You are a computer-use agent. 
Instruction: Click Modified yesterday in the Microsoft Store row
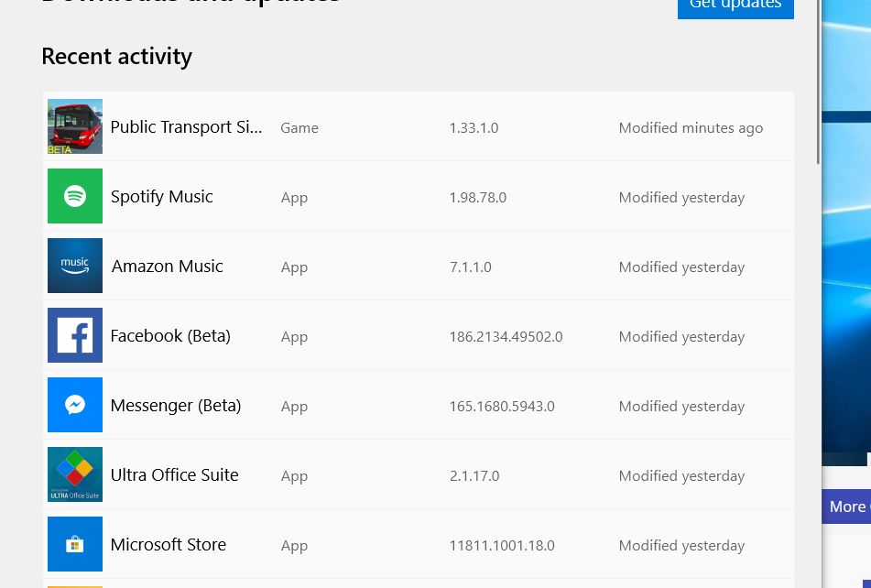click(x=681, y=546)
